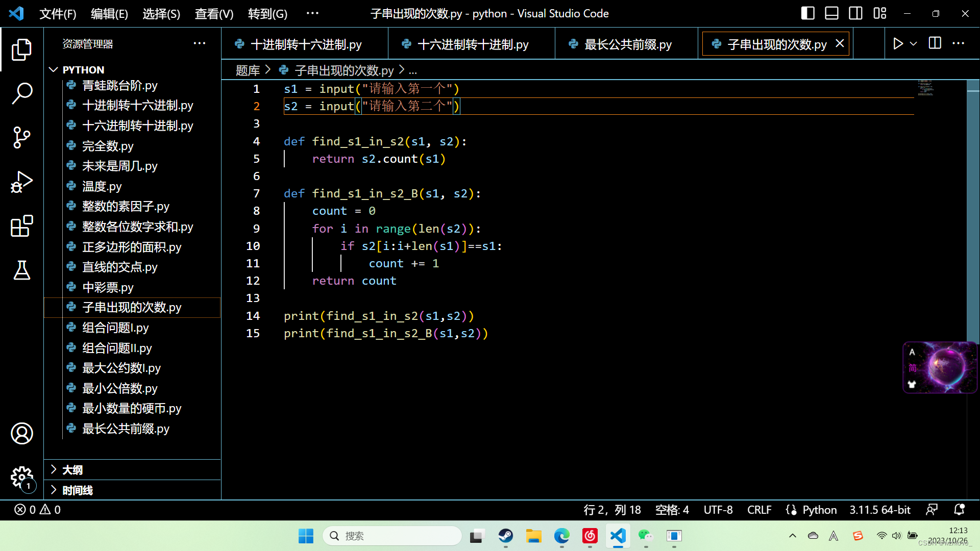Change file encoding UTF-8
Screen dimensions: 980x551
(x=718, y=510)
